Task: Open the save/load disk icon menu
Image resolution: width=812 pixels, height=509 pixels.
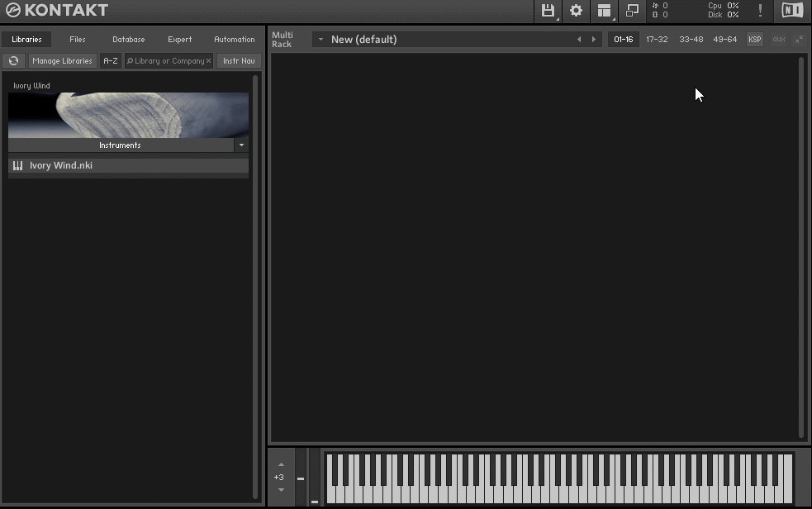Action: click(x=548, y=11)
